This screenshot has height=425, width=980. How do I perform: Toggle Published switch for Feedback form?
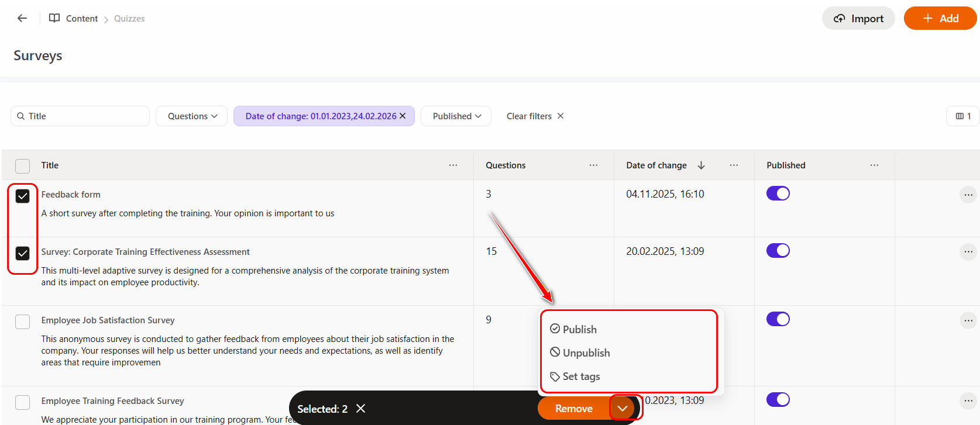point(778,194)
